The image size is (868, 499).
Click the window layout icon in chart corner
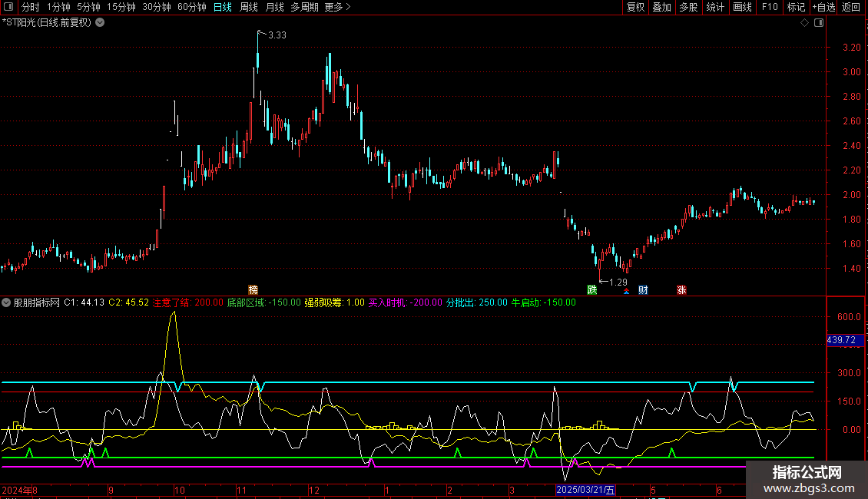[819, 23]
